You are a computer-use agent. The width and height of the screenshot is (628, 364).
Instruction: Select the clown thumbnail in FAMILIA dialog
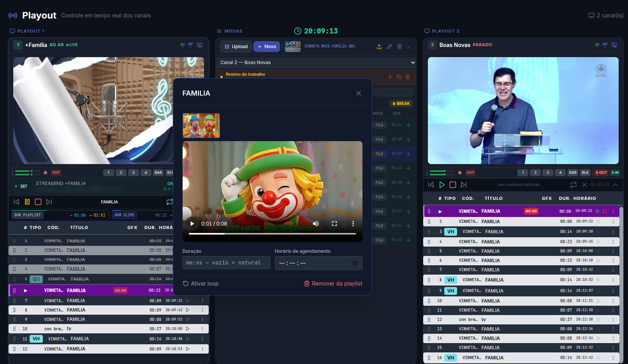click(201, 126)
